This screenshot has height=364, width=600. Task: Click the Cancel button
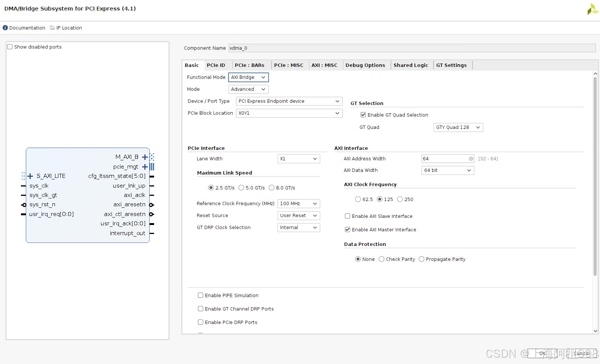(581, 354)
